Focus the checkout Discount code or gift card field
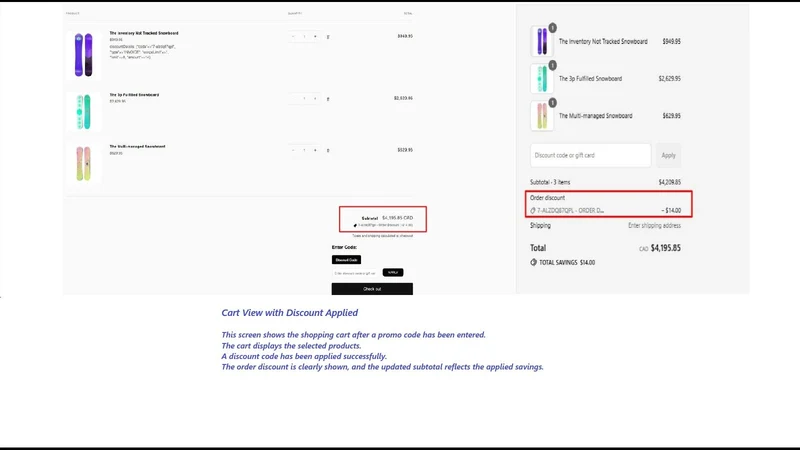 coord(590,155)
